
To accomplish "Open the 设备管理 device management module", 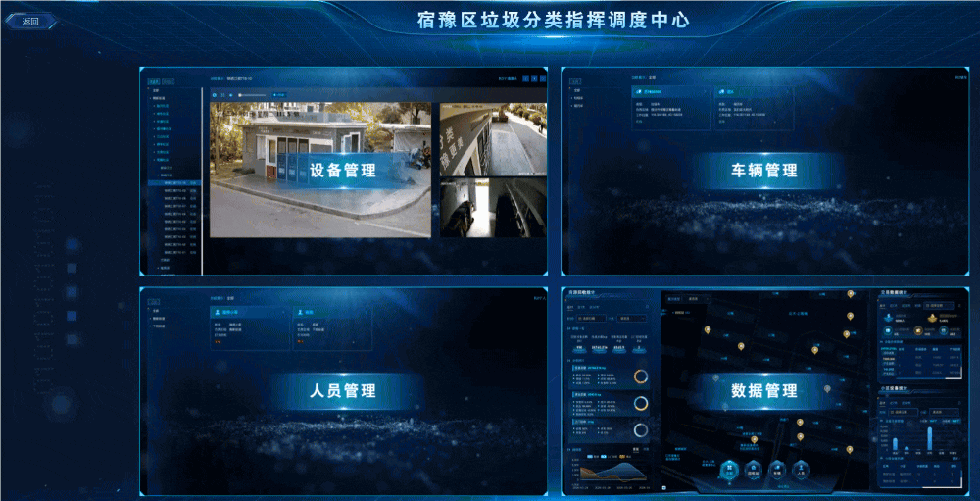I will (x=342, y=171).
